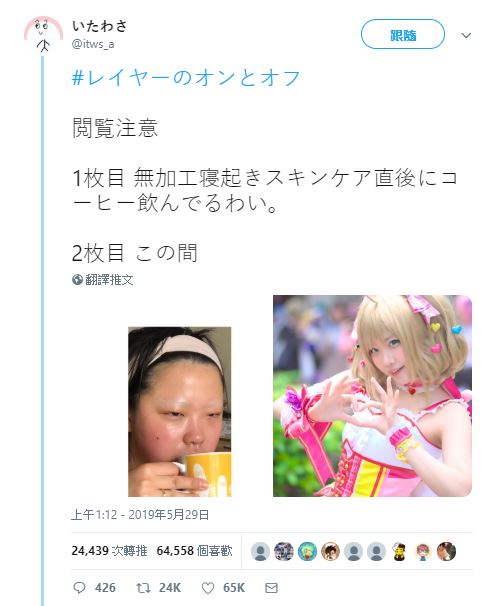Open the @itws_a handle link
This screenshot has width=486, height=606.
pyautogui.click(x=93, y=44)
